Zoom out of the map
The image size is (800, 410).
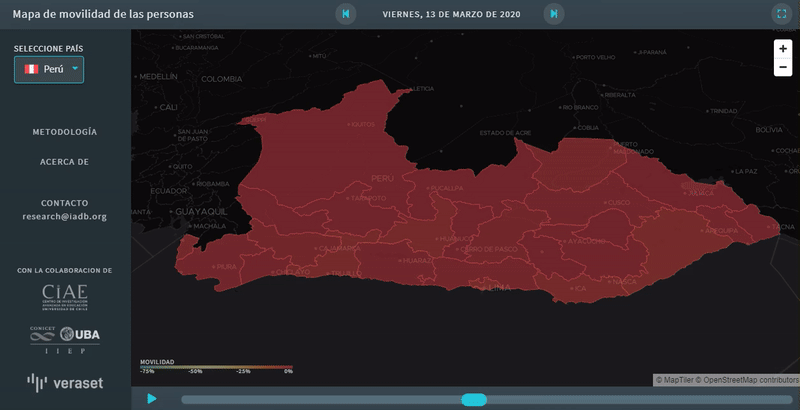(x=782, y=68)
